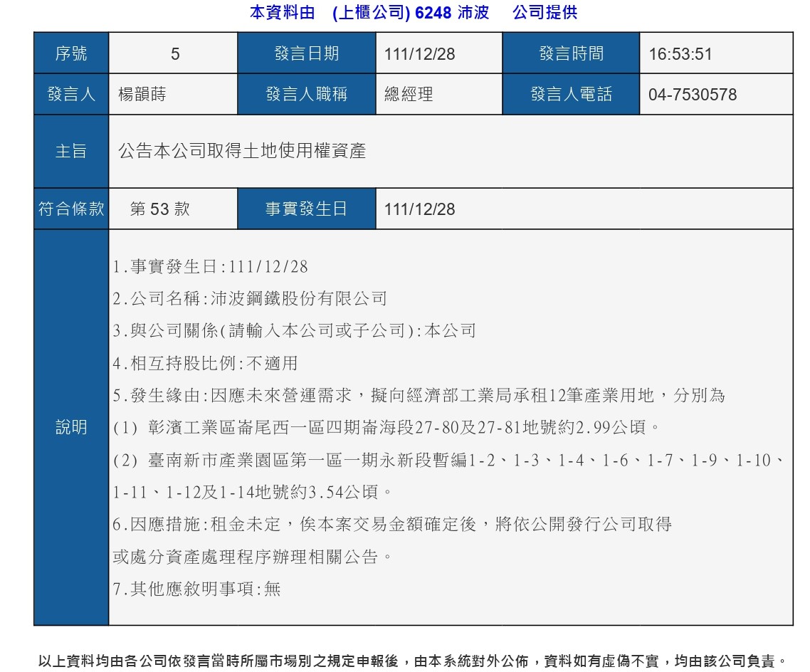Click the '發言時間' header cell
810x672 pixels.
click(571, 53)
